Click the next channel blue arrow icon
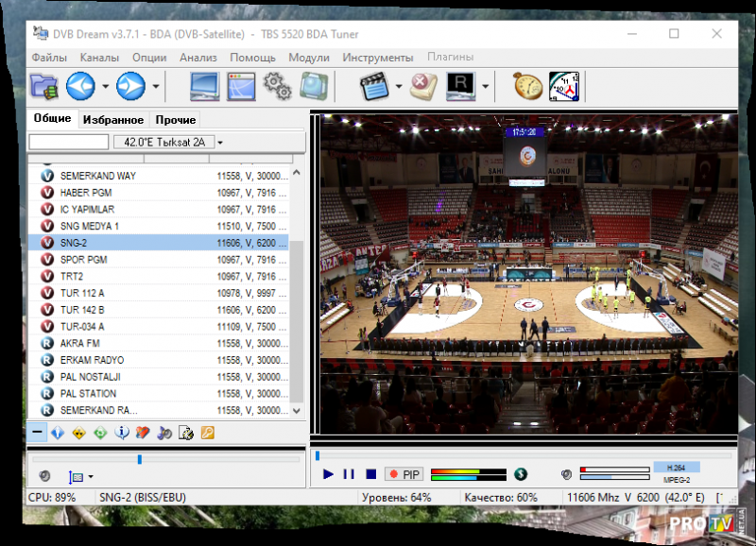 coord(130,87)
